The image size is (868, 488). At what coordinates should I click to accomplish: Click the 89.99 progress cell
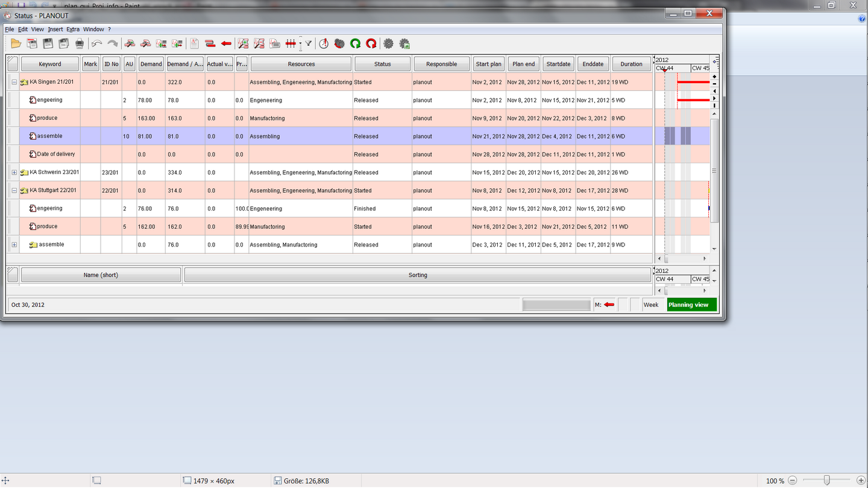click(242, 227)
